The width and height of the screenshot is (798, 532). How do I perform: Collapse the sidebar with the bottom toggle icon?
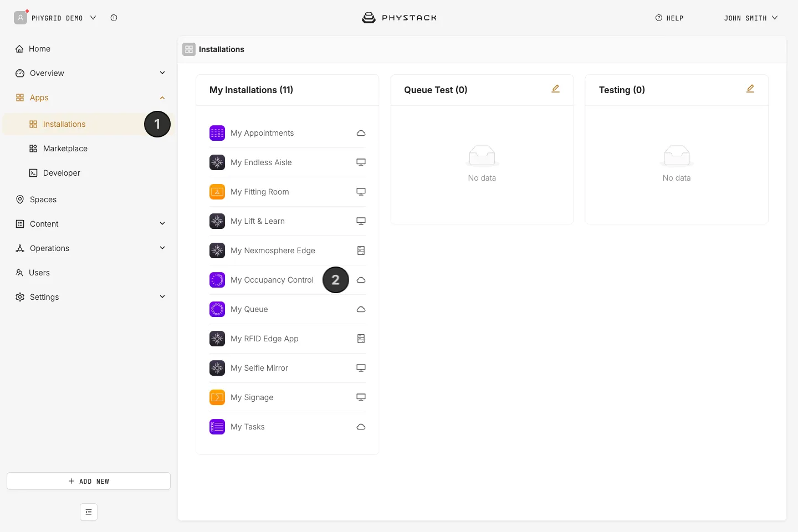pyautogui.click(x=89, y=512)
